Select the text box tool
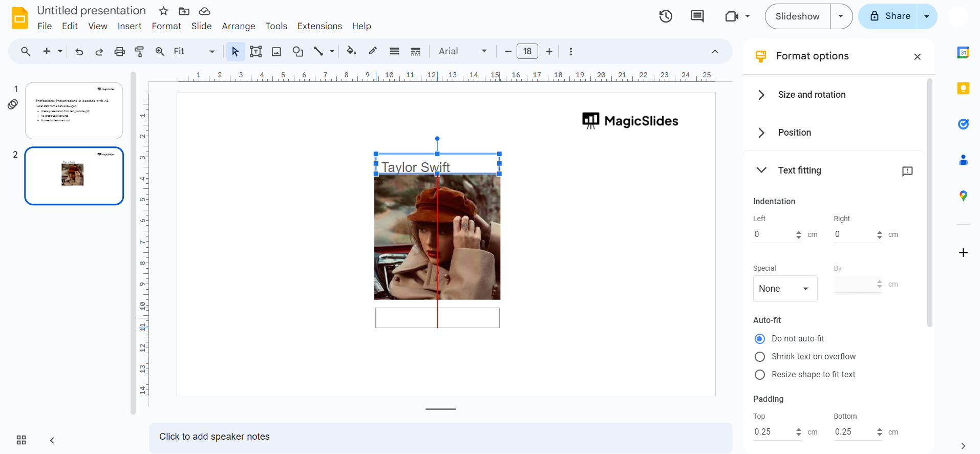Screen dimensions: 980x454 click(255, 52)
